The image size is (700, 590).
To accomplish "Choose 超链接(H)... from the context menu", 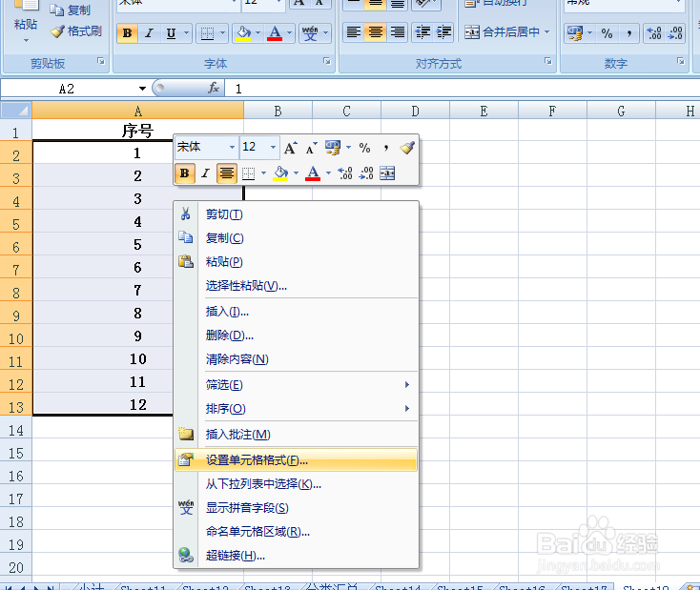I will click(296, 556).
